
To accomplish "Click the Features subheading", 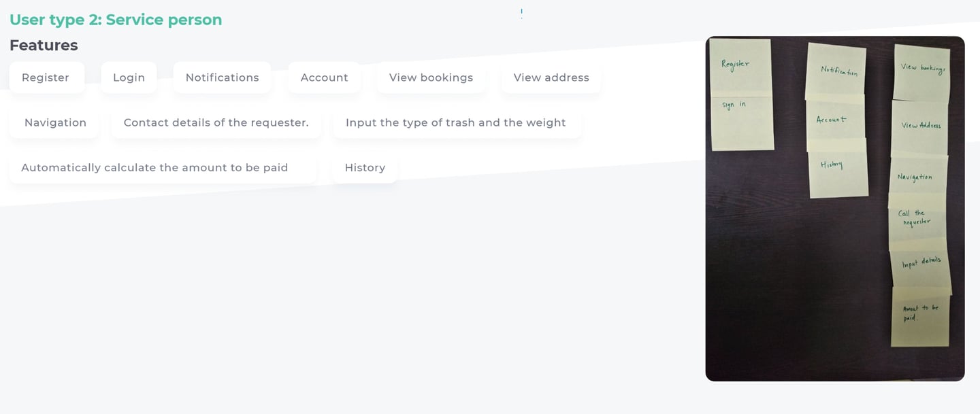I will [x=44, y=46].
